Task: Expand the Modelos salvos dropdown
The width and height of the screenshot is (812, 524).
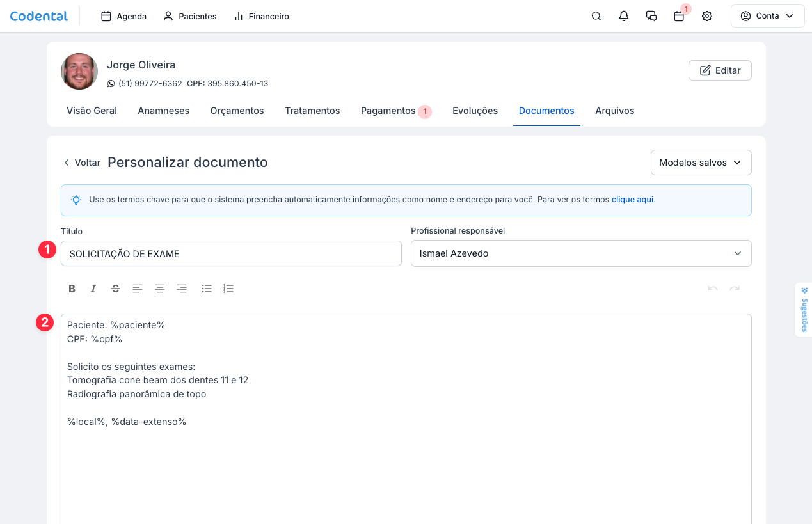Action: click(701, 163)
